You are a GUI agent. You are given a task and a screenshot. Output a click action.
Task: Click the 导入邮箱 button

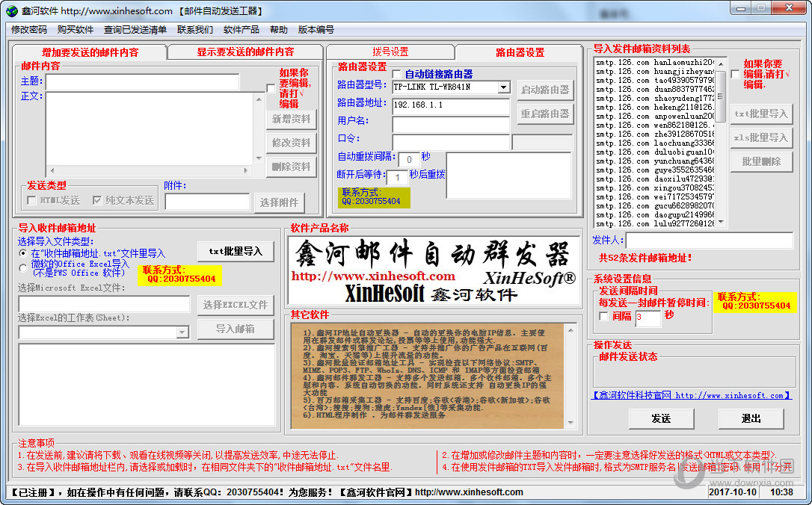[x=236, y=329]
